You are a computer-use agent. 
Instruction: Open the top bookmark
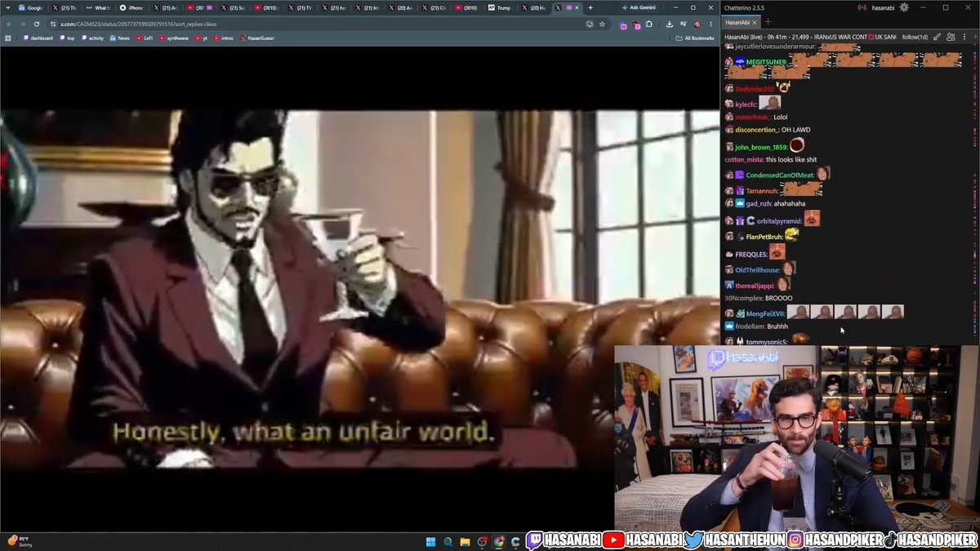point(67,38)
